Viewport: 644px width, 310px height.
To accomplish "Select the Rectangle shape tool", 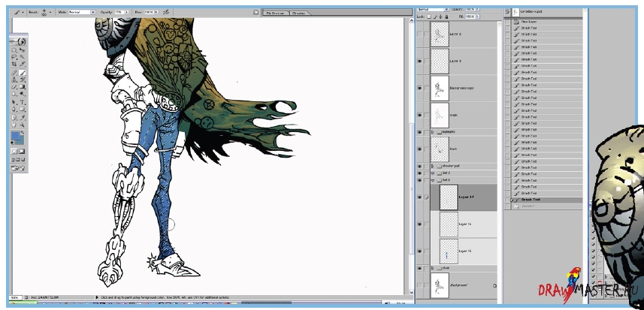I will pos(23,109).
